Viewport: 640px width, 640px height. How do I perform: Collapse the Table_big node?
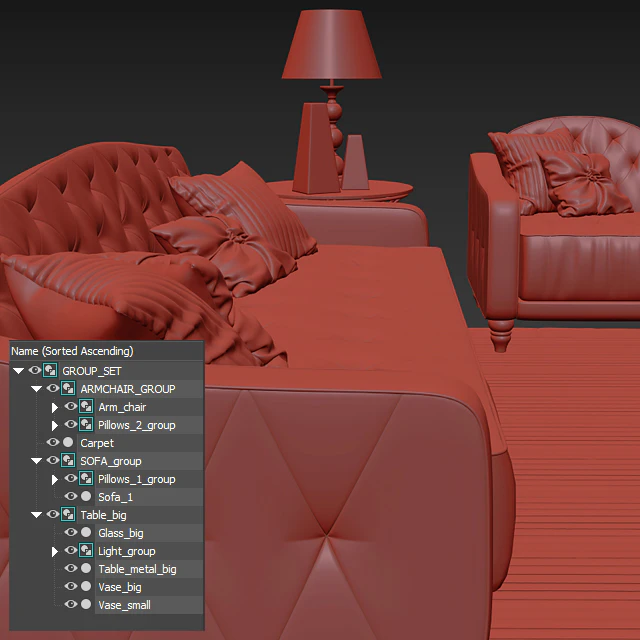[36, 514]
